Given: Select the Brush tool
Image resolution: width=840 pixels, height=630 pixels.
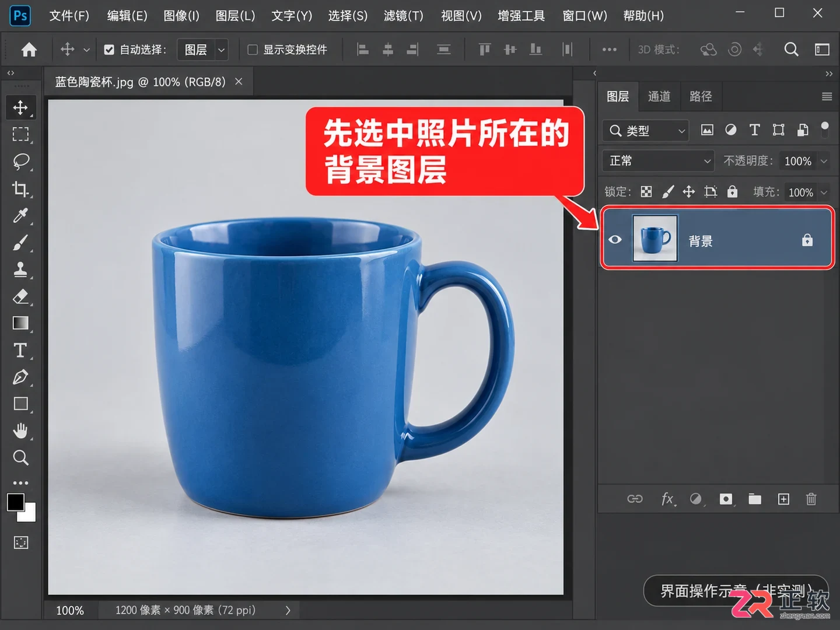Looking at the screenshot, I should click(x=20, y=242).
